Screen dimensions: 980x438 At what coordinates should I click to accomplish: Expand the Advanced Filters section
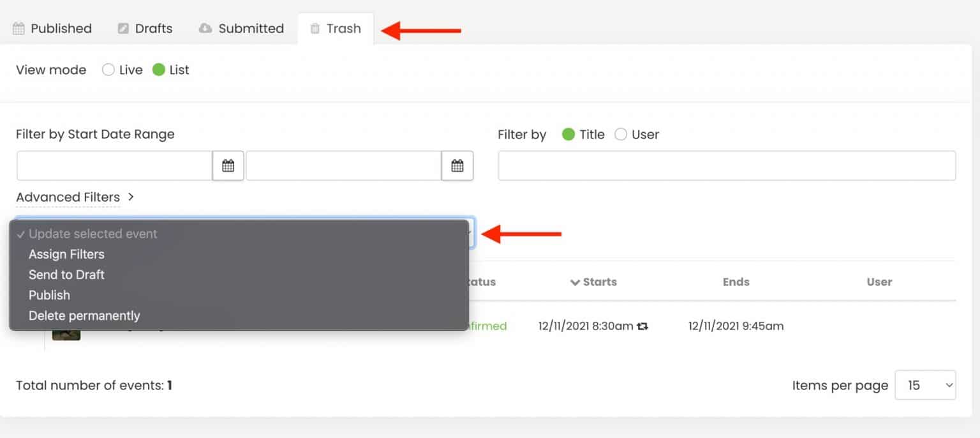click(68, 197)
